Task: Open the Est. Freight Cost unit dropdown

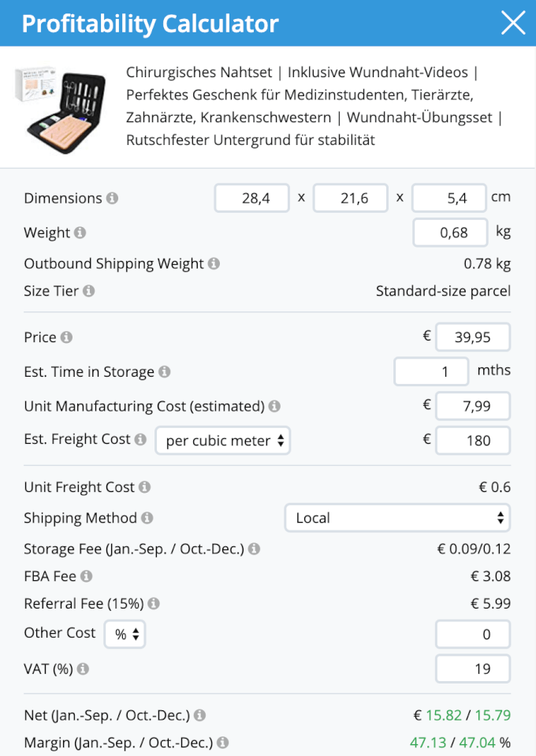Action: pyautogui.click(x=223, y=441)
